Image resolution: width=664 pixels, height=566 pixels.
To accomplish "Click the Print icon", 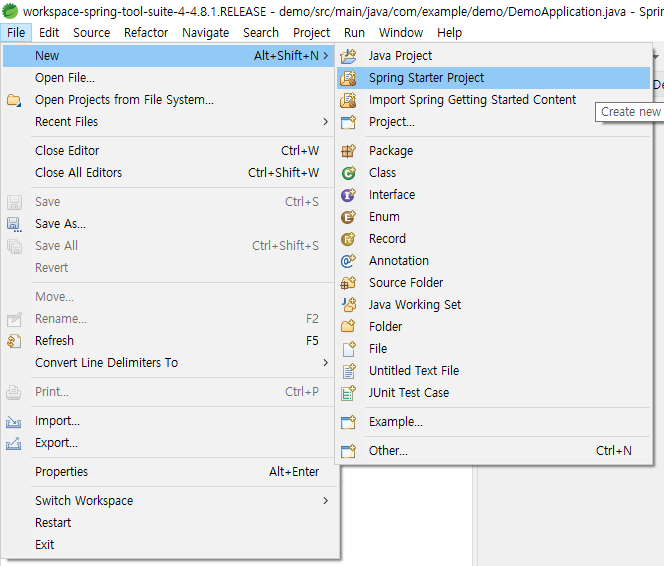I will pyautogui.click(x=14, y=392).
